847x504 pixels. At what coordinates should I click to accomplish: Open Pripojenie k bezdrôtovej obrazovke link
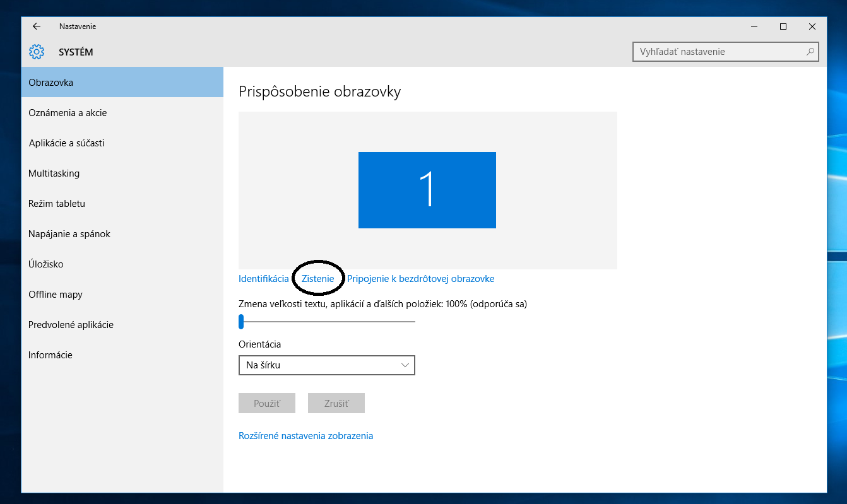click(420, 279)
